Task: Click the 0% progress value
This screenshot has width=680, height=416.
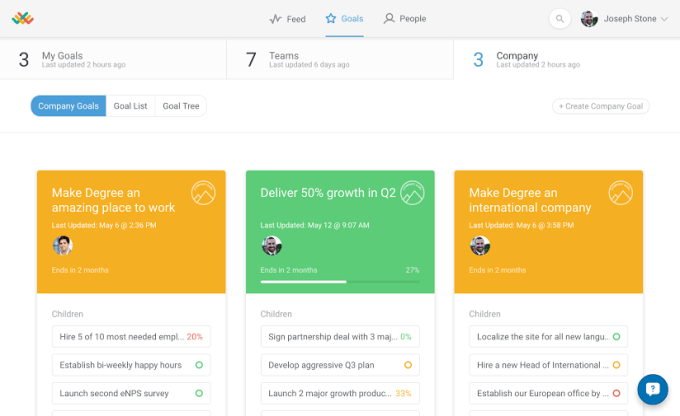Action: [x=406, y=337]
